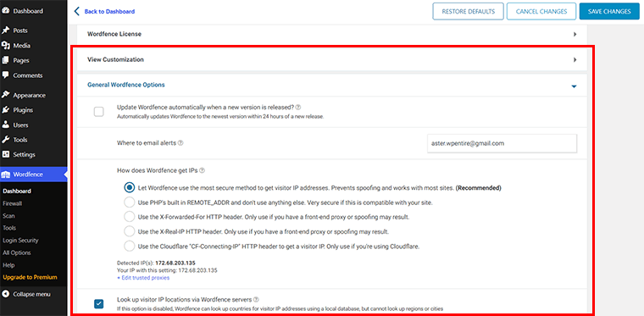This screenshot has width=644, height=316.
Task: Follow the Back to Dashboard link
Action: pos(109,12)
